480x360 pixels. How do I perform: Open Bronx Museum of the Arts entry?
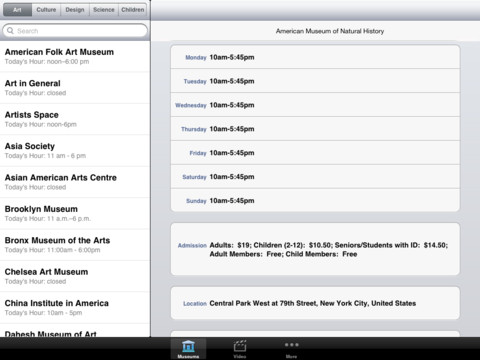[75, 245]
